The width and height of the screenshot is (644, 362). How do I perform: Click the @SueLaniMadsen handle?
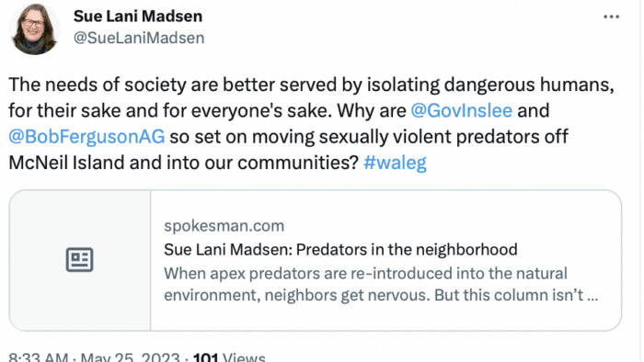(x=139, y=38)
